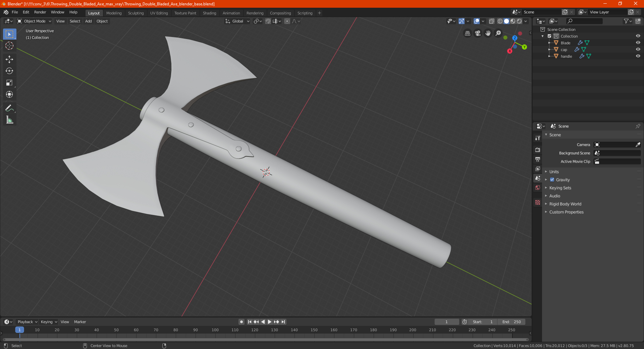Image resolution: width=644 pixels, height=349 pixels.
Task: Jump to the first frame
Action: coord(250,322)
